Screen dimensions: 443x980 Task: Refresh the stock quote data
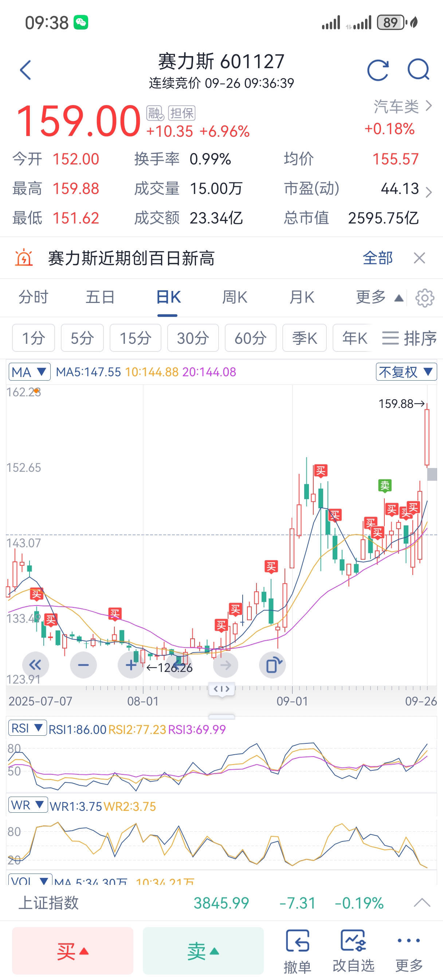(x=377, y=70)
